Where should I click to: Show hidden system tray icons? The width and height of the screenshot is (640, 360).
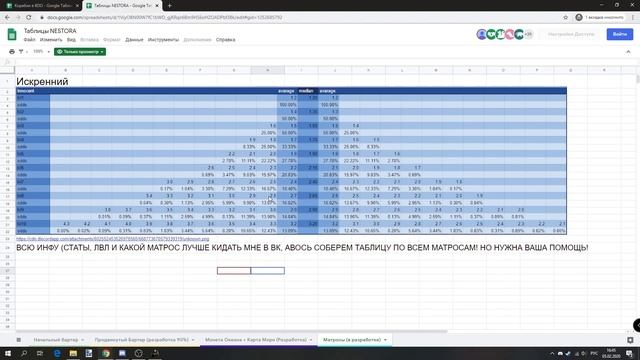pyautogui.click(x=552, y=353)
